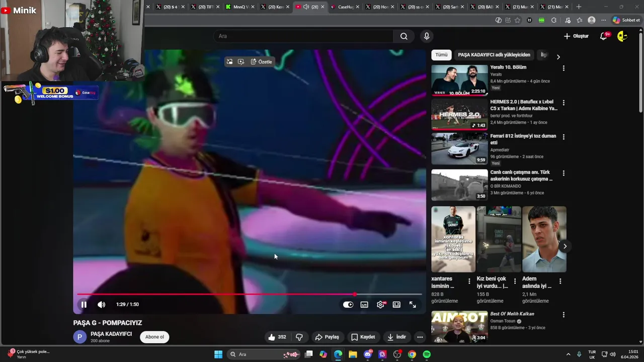644x362 pixels.
Task: Open the Adem aslında iyi Shorts thumbnail
Action: click(x=544, y=239)
